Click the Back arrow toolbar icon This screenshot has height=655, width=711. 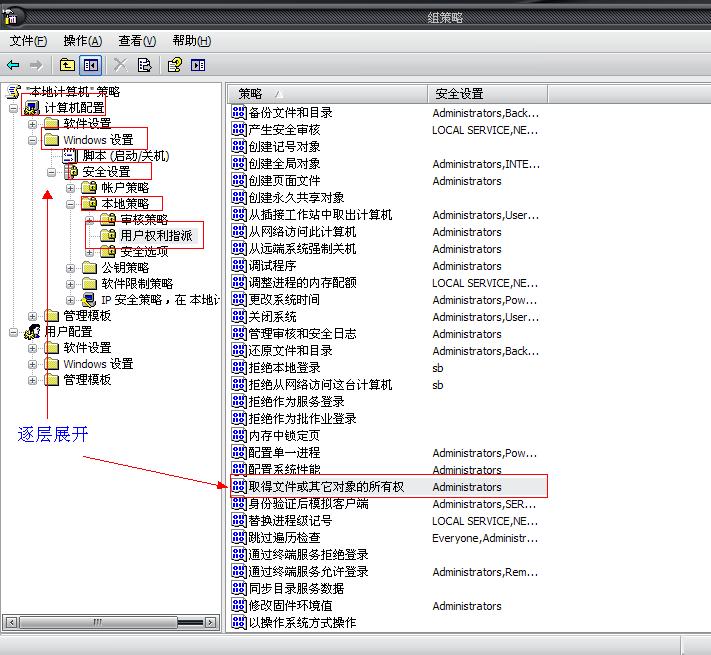(x=13, y=65)
